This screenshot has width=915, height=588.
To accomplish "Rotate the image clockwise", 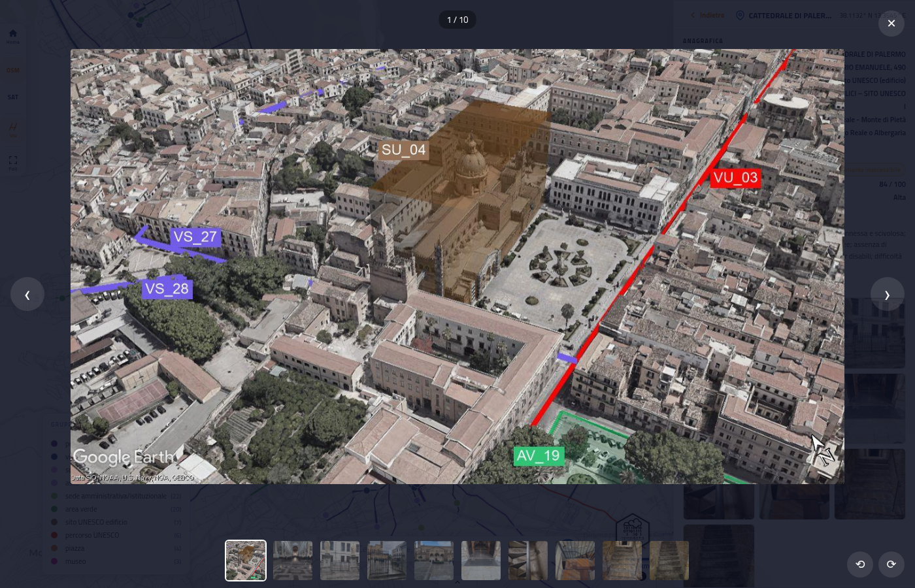I will (x=891, y=564).
